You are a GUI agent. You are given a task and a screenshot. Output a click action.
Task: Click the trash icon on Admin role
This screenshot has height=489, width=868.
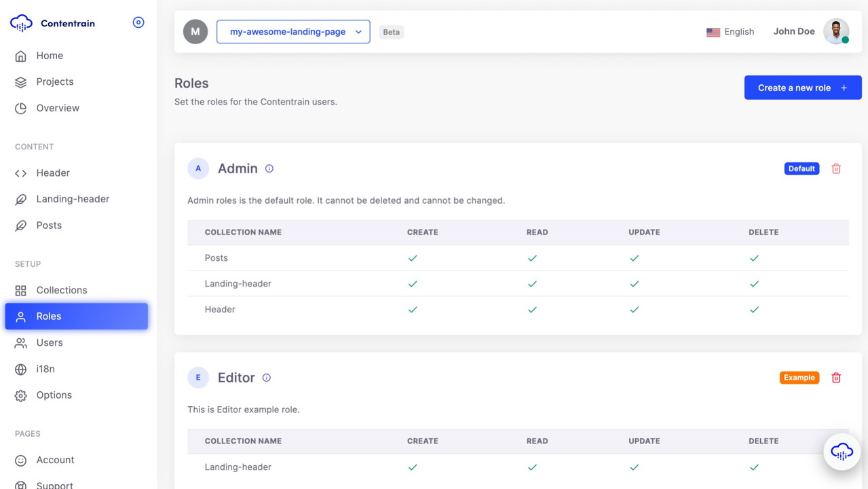coord(836,168)
